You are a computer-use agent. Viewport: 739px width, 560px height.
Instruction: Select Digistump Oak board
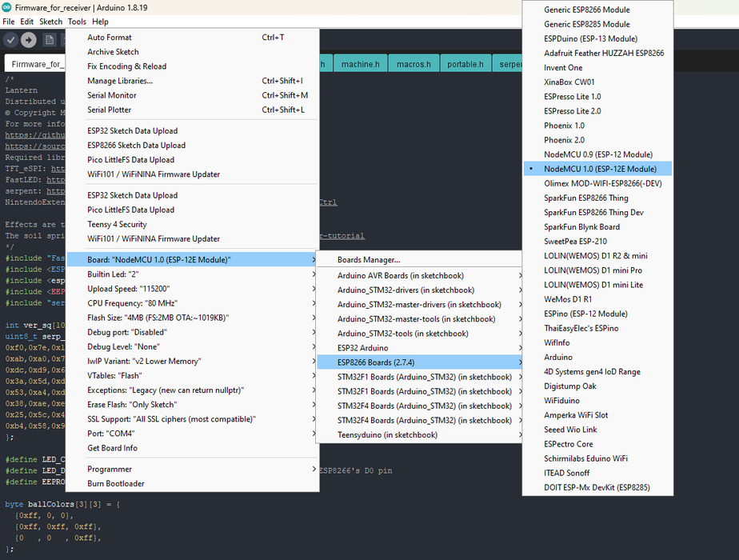597,386
